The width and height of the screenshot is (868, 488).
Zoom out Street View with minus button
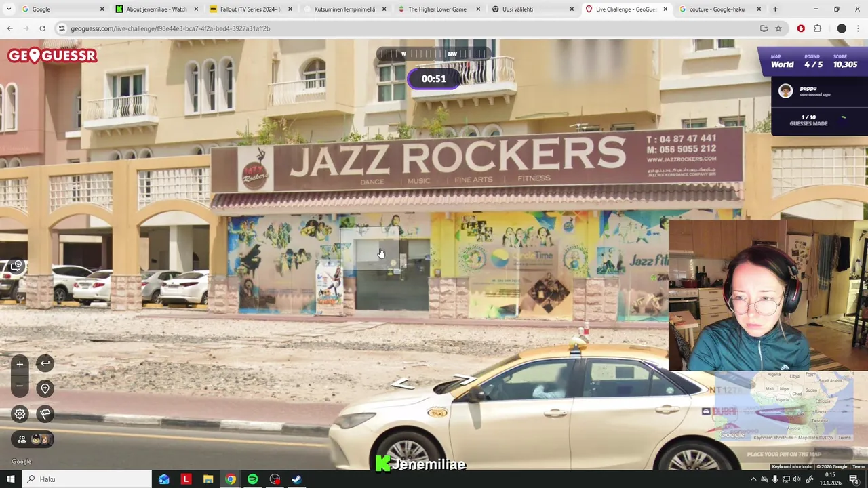tap(20, 386)
